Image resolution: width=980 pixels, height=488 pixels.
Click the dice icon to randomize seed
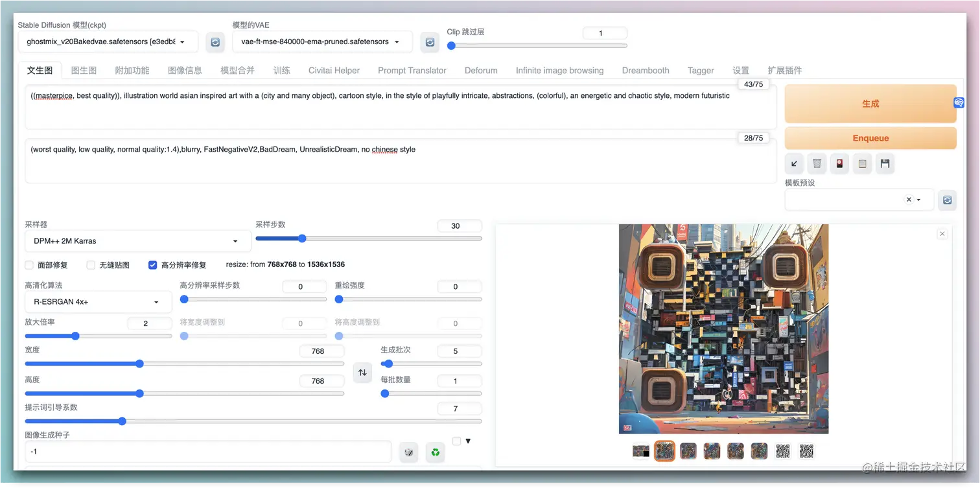(409, 452)
